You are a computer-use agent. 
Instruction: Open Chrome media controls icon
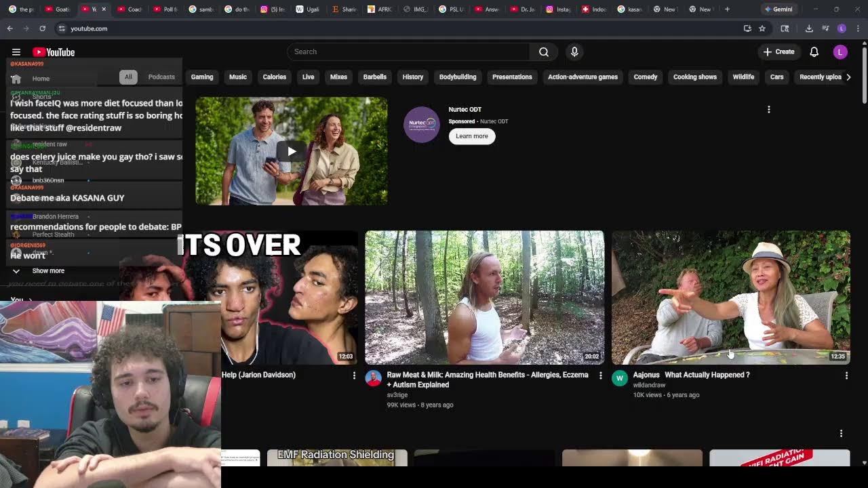[825, 28]
